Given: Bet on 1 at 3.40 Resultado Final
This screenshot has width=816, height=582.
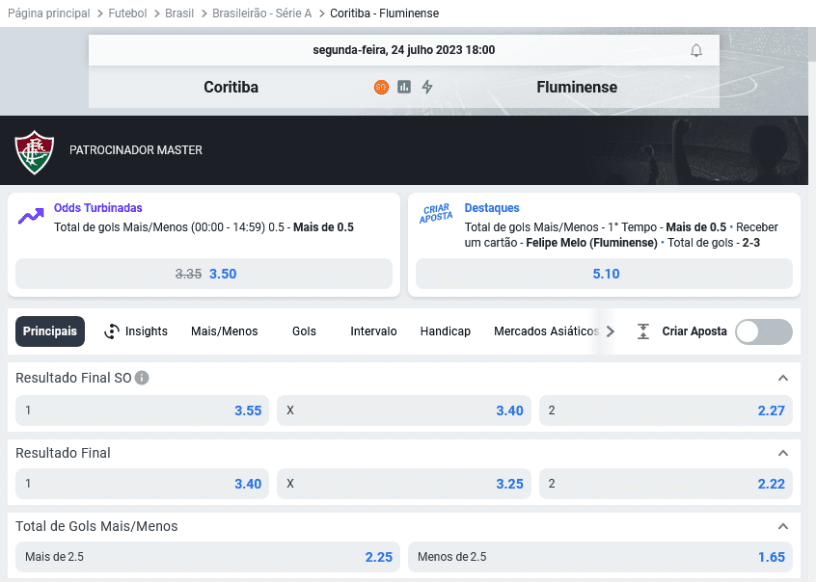Looking at the screenshot, I should pyautogui.click(x=142, y=484).
